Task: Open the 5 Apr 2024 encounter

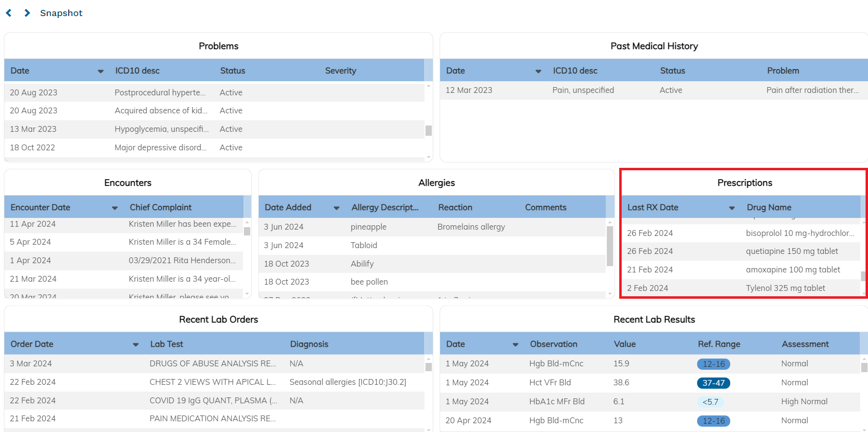Action: coord(124,242)
